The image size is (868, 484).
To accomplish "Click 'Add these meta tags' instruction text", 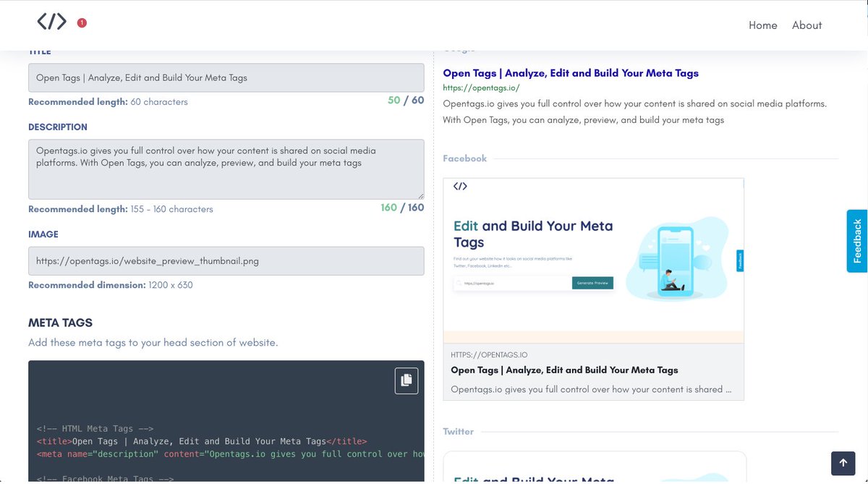I will coord(153,342).
